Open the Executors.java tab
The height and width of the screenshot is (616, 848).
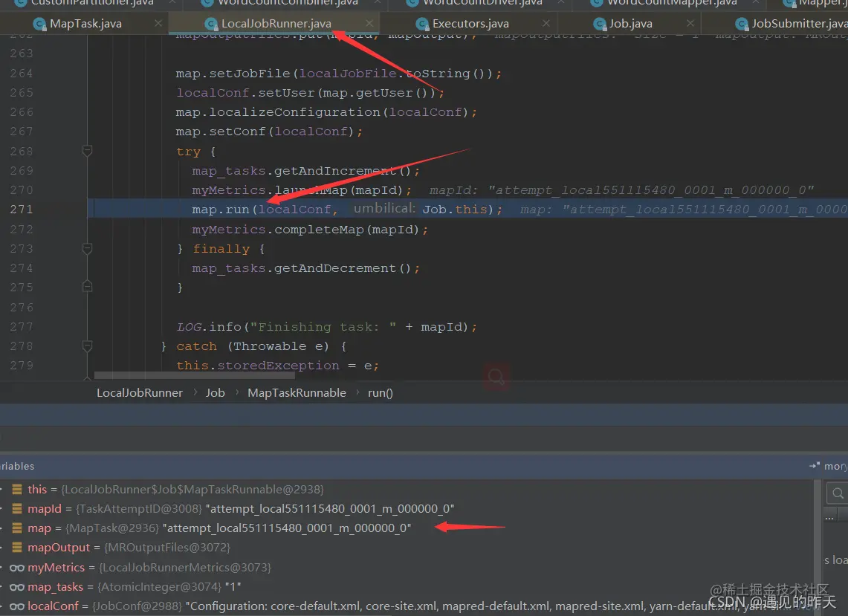[x=470, y=24]
